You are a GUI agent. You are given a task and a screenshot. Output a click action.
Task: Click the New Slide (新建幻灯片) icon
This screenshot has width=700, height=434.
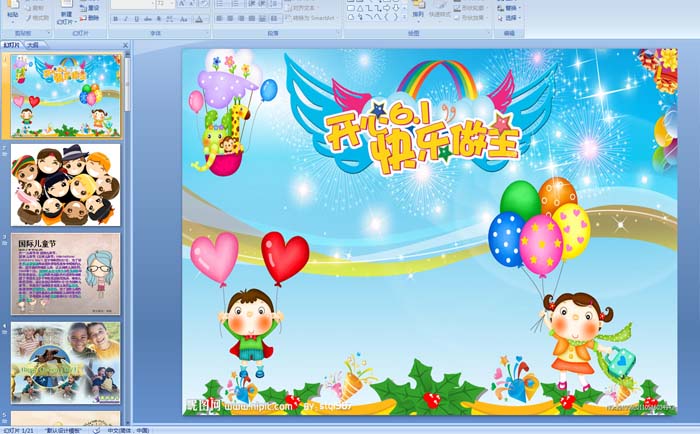coord(66,4)
